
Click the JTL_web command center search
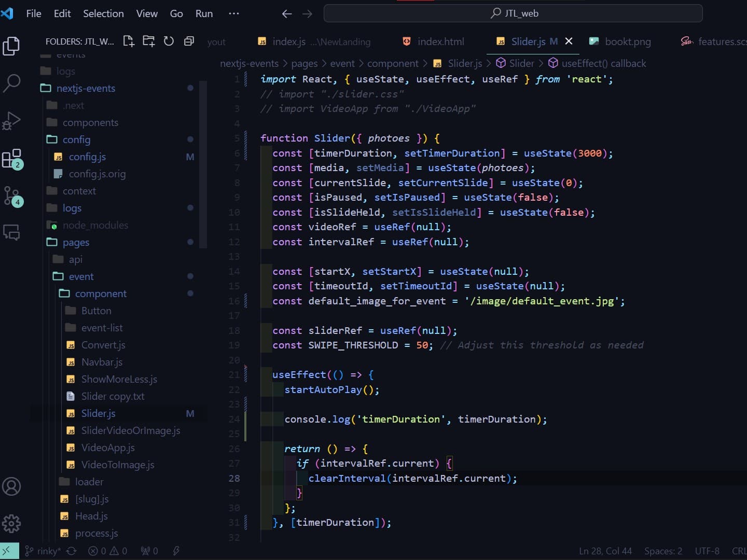(x=513, y=13)
